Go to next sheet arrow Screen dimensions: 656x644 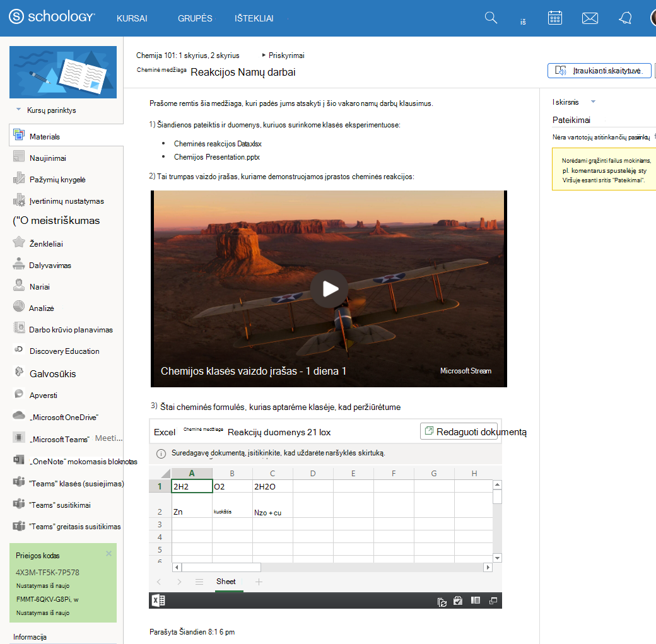[x=179, y=582]
